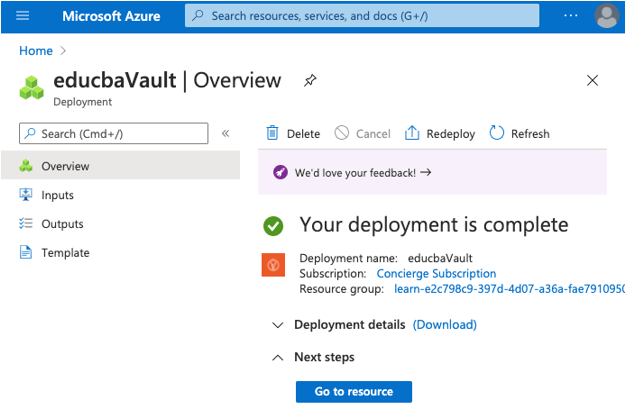Refresh the deployment overview
The height and width of the screenshot is (406, 626).
(519, 133)
